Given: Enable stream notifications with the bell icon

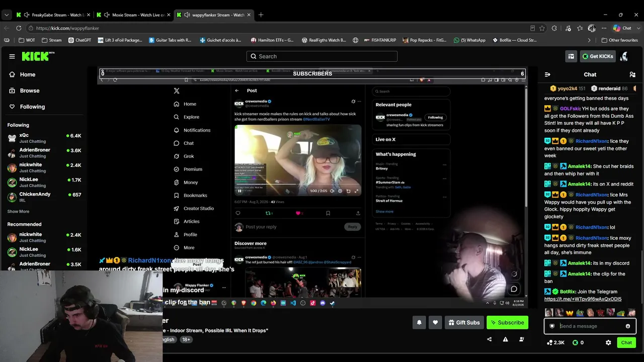Looking at the screenshot, I should tap(419, 323).
